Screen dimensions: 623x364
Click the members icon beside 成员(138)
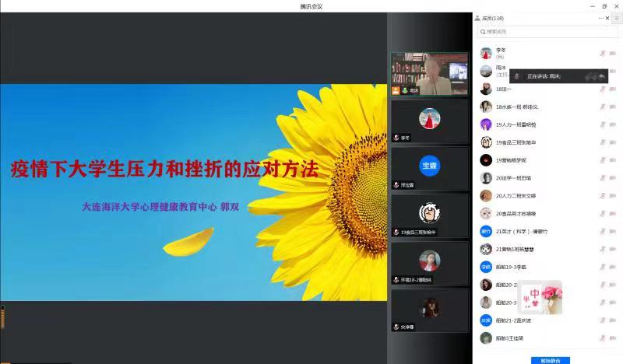(x=477, y=18)
